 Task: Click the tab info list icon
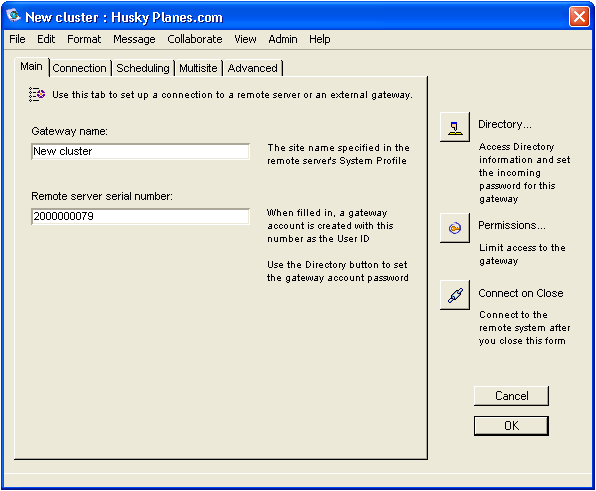click(x=37, y=94)
